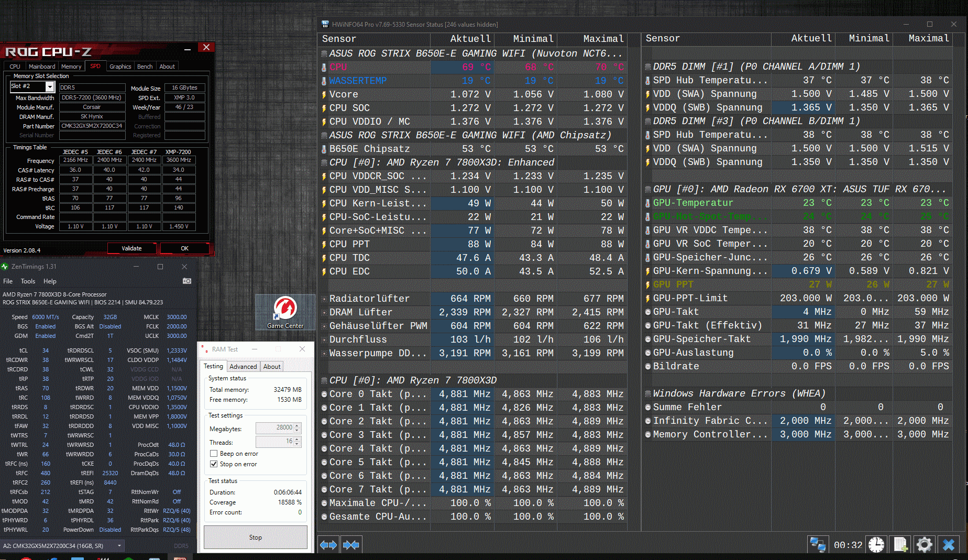Image resolution: width=968 pixels, height=560 pixels.
Task: Close the ROG CPU-Z window
Action: pyautogui.click(x=206, y=48)
